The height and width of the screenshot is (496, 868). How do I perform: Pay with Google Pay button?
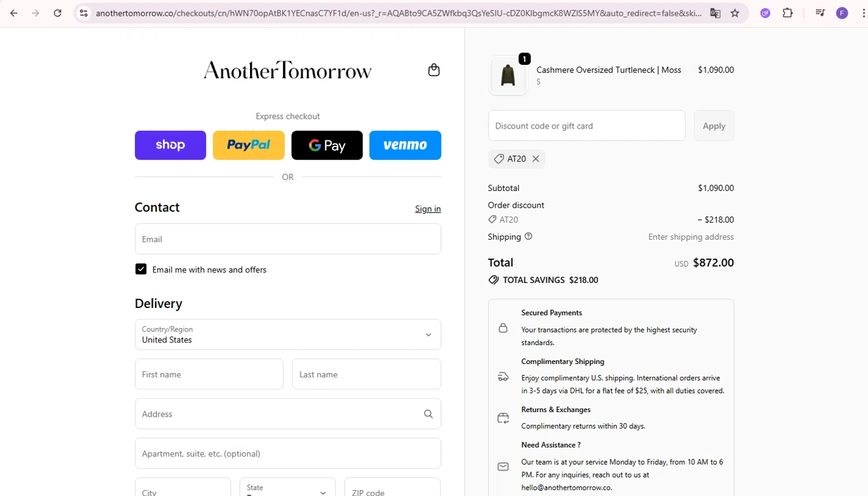tap(327, 145)
